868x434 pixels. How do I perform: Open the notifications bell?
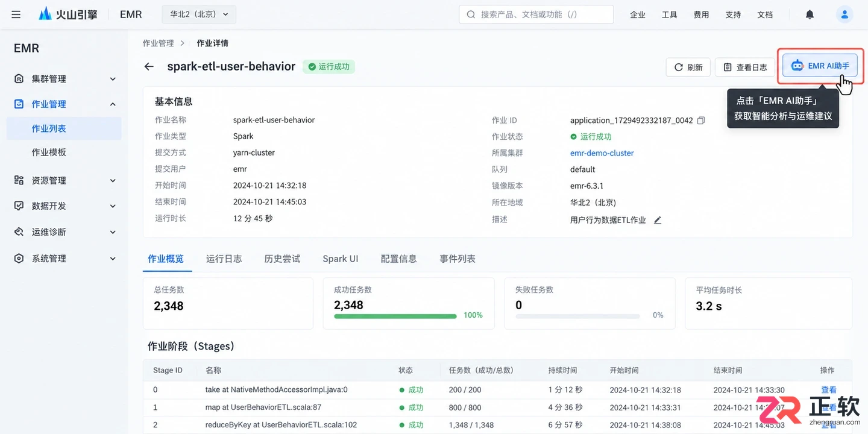click(810, 14)
